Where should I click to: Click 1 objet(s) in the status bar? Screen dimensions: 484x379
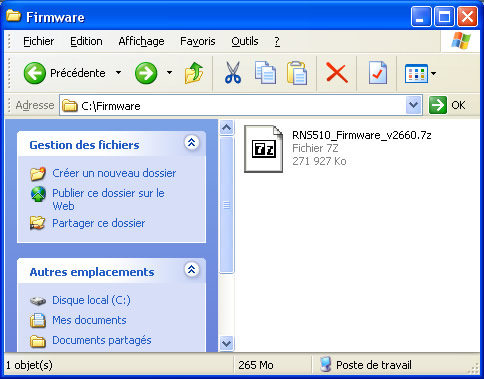[x=29, y=365]
